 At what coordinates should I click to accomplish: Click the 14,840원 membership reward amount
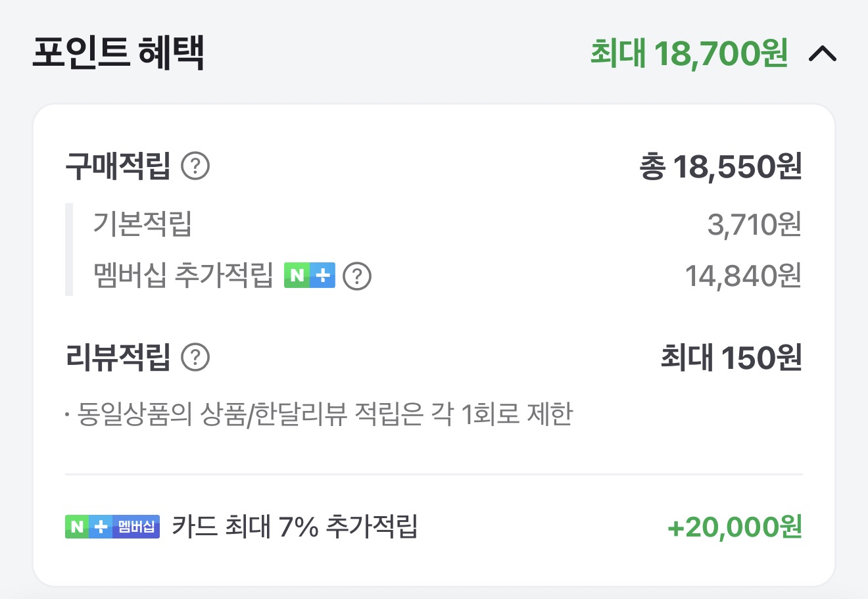click(x=743, y=276)
